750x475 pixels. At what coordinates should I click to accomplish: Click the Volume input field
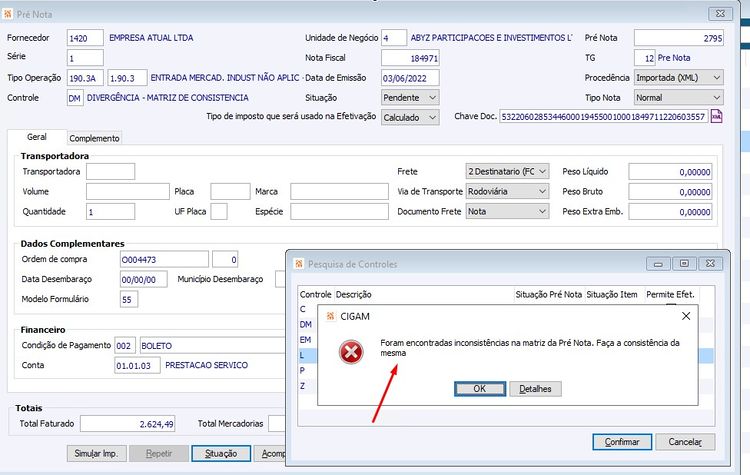point(128,191)
